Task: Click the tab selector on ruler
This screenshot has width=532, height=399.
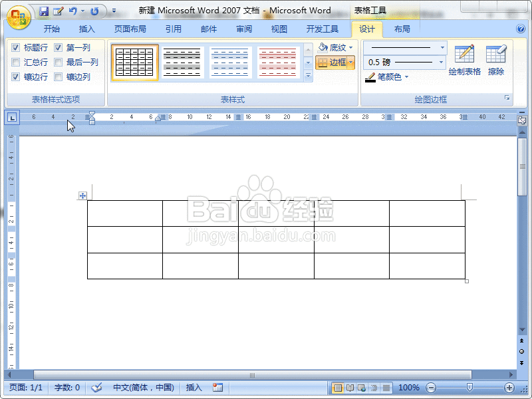Action: click(x=12, y=118)
